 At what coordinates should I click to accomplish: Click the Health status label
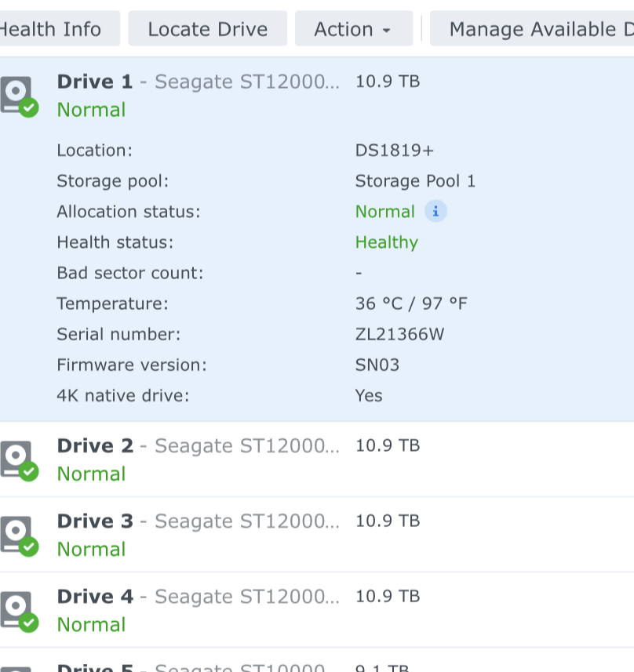coord(115,242)
